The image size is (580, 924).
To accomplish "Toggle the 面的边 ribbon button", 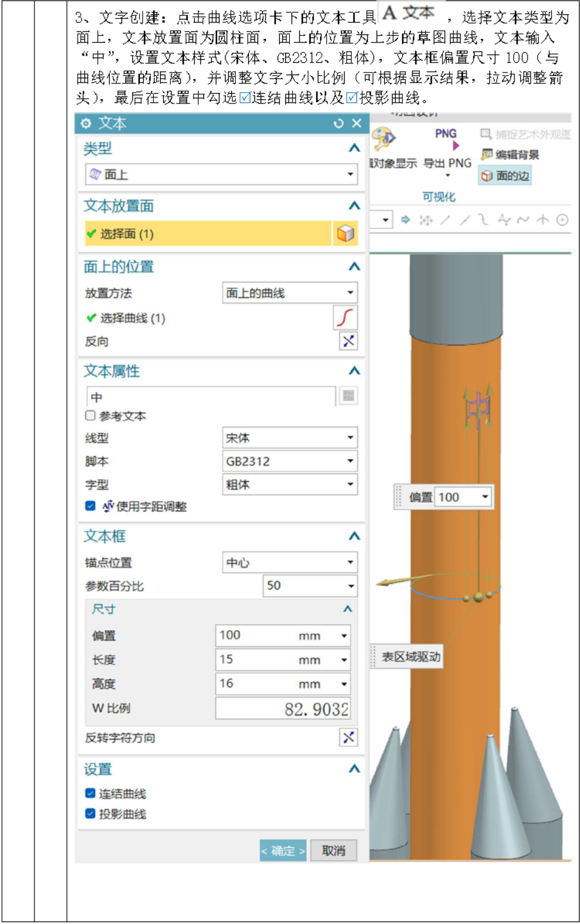I will pos(505,176).
